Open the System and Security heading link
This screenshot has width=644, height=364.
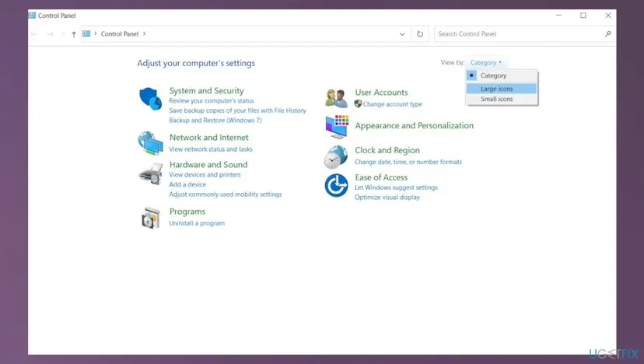[207, 91]
